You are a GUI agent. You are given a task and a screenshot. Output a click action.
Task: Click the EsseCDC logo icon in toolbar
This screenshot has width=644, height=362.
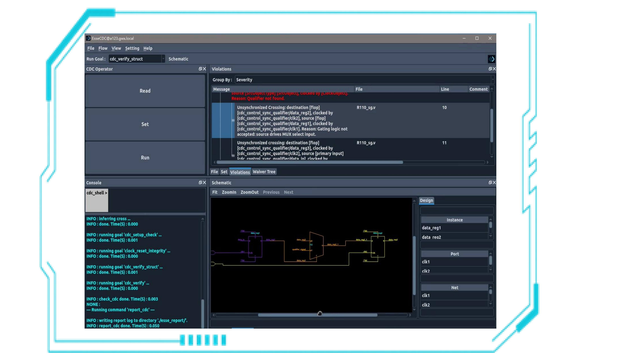[491, 59]
